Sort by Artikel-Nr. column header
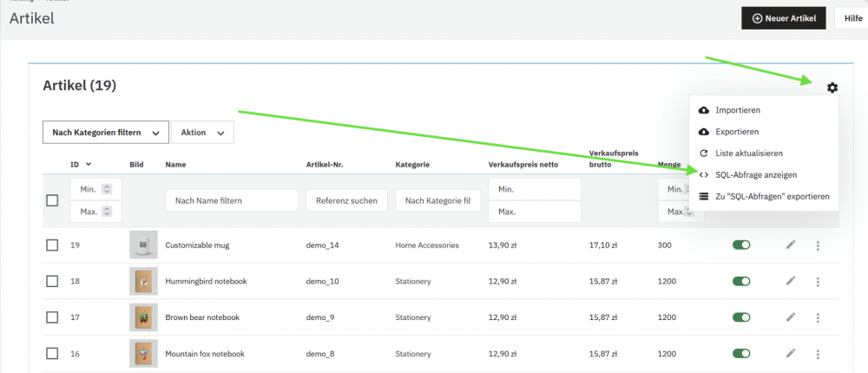The width and height of the screenshot is (868, 373). coord(325,164)
